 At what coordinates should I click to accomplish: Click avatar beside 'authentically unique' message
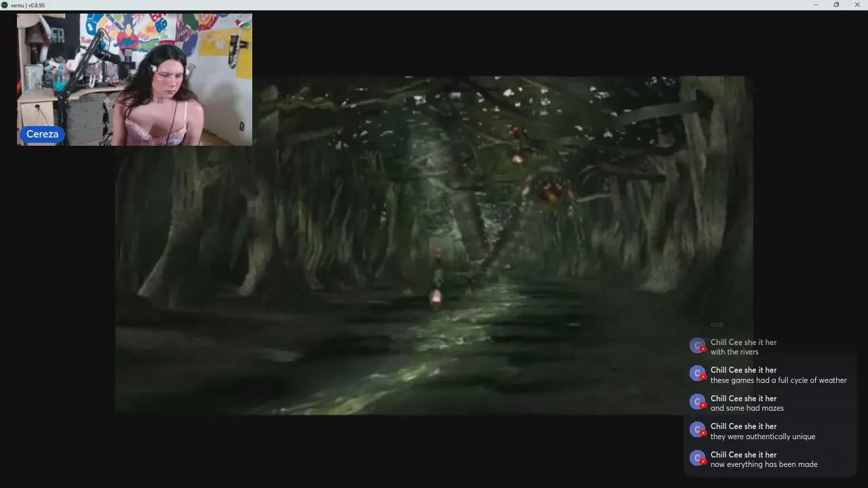pos(698,430)
